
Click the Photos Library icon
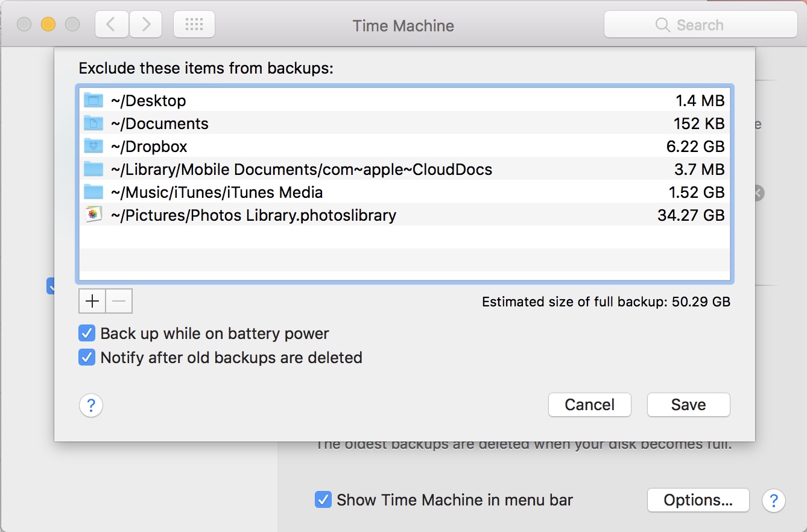pyautogui.click(x=93, y=215)
